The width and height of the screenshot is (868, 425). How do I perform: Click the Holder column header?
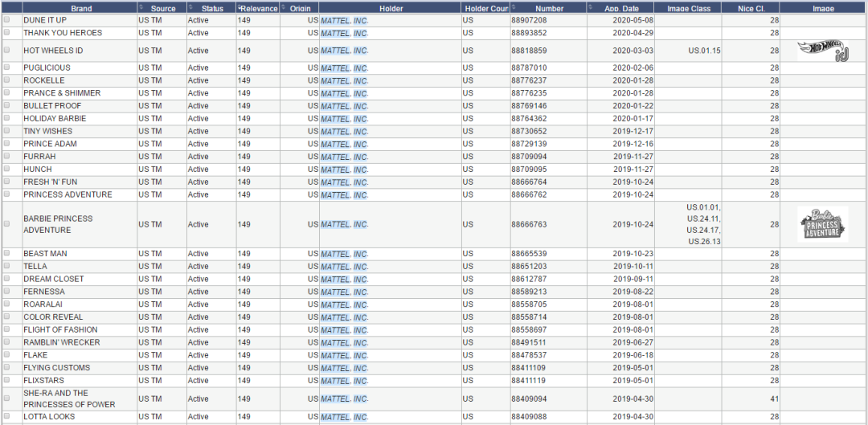click(391, 8)
